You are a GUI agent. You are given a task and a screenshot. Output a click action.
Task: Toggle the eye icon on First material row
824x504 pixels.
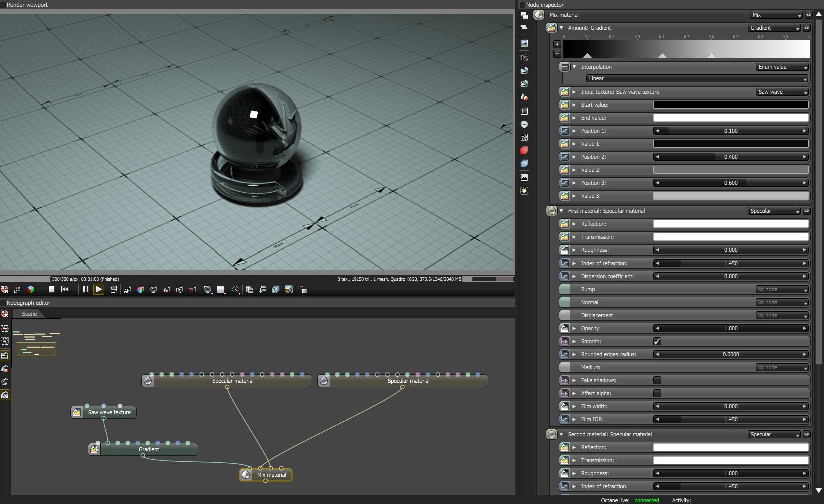(806, 211)
